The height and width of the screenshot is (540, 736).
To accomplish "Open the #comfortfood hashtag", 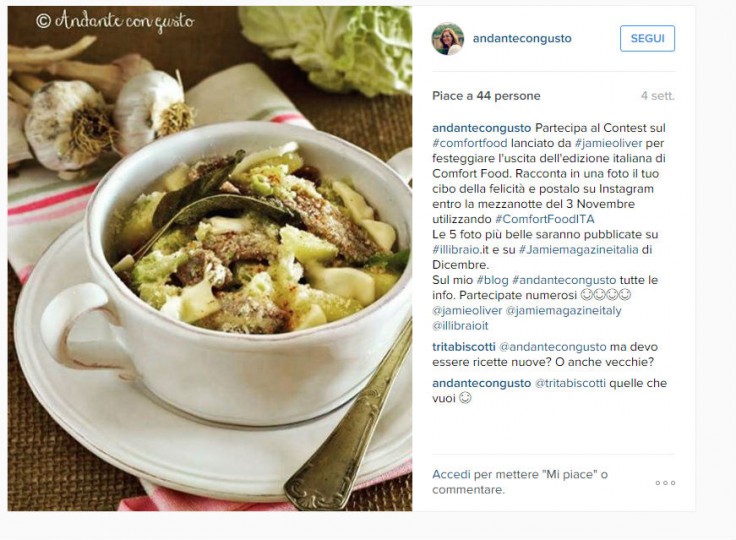I will point(469,143).
